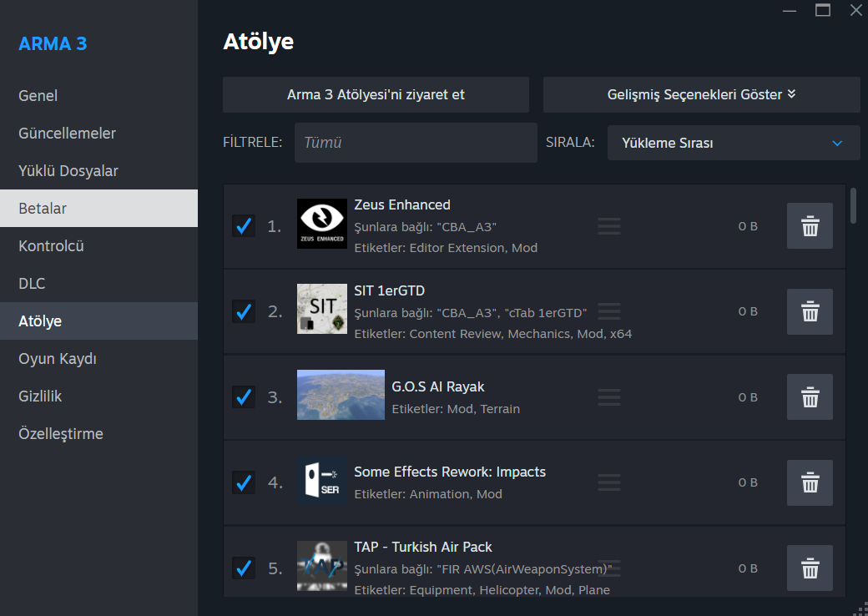Open Özelleştirme tab
Image resolution: width=868 pixels, height=616 pixels.
(98, 433)
